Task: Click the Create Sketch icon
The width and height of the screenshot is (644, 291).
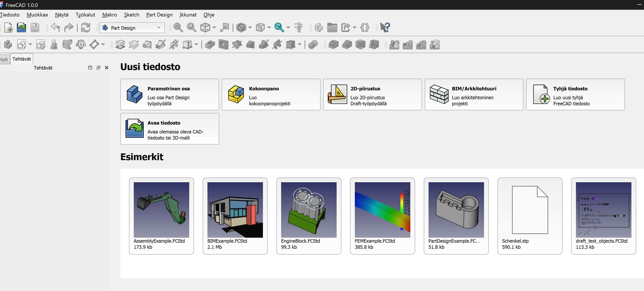Action: (21, 45)
